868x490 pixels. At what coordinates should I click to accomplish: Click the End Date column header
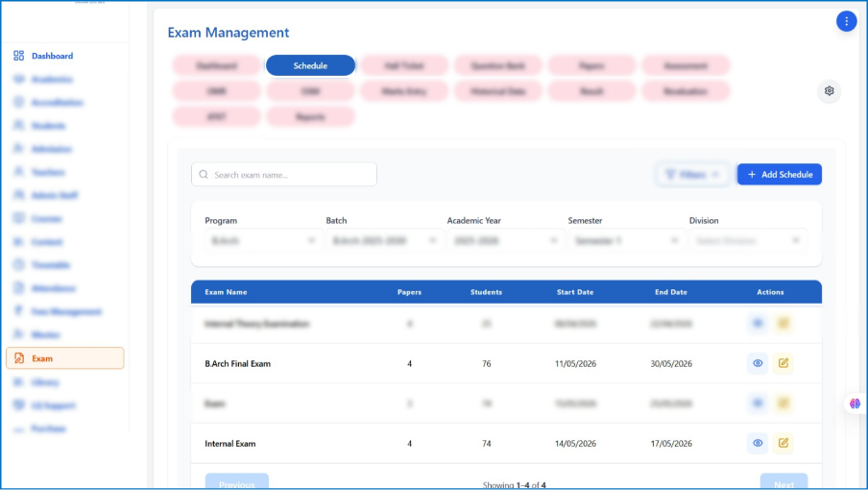(671, 292)
